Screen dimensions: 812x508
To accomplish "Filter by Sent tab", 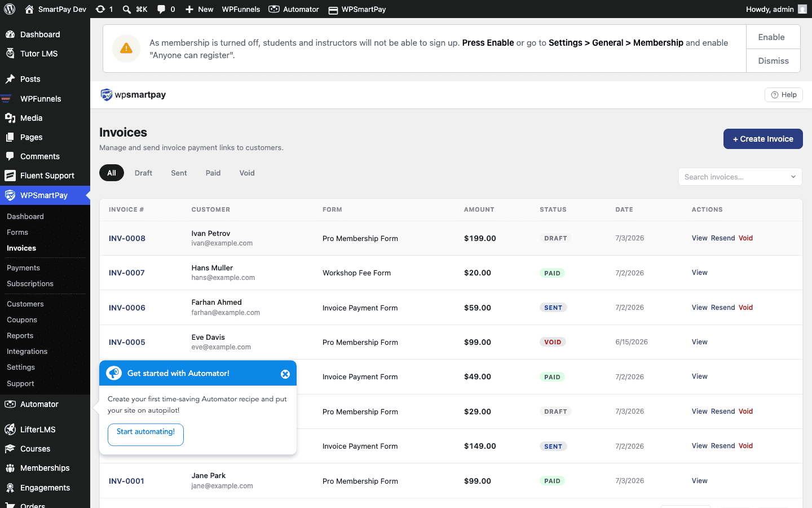I will click(179, 173).
